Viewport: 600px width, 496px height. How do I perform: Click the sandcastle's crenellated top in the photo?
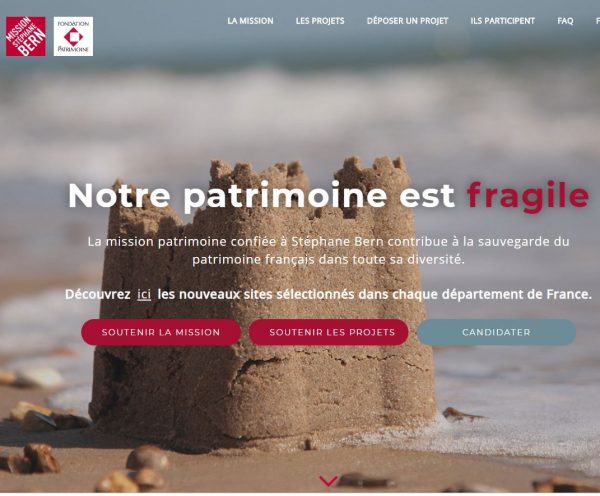[x=306, y=168]
